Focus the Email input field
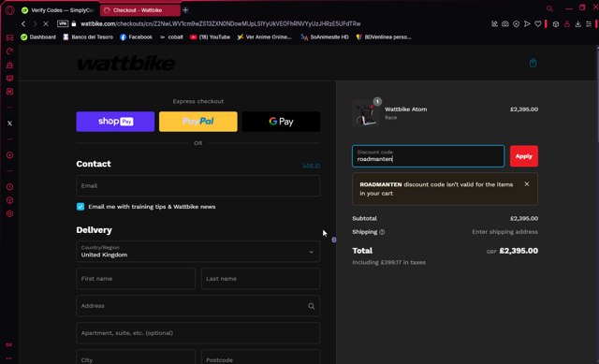 [x=197, y=186]
